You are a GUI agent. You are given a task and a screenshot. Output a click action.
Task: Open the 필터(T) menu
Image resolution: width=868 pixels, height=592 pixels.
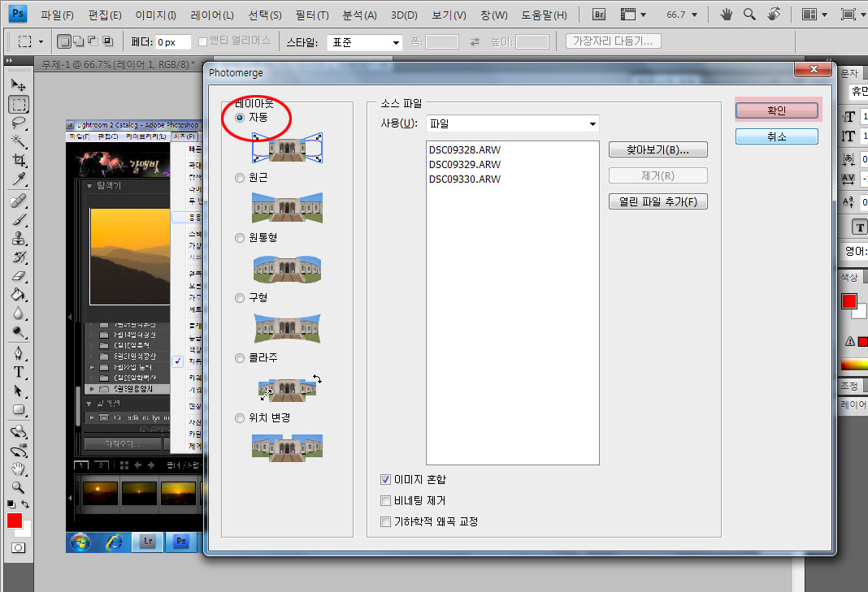[312, 15]
